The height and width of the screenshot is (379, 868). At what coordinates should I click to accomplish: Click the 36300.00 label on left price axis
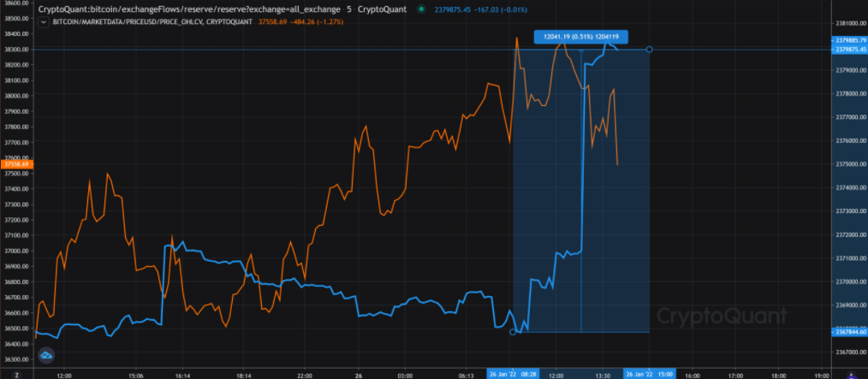click(17, 359)
